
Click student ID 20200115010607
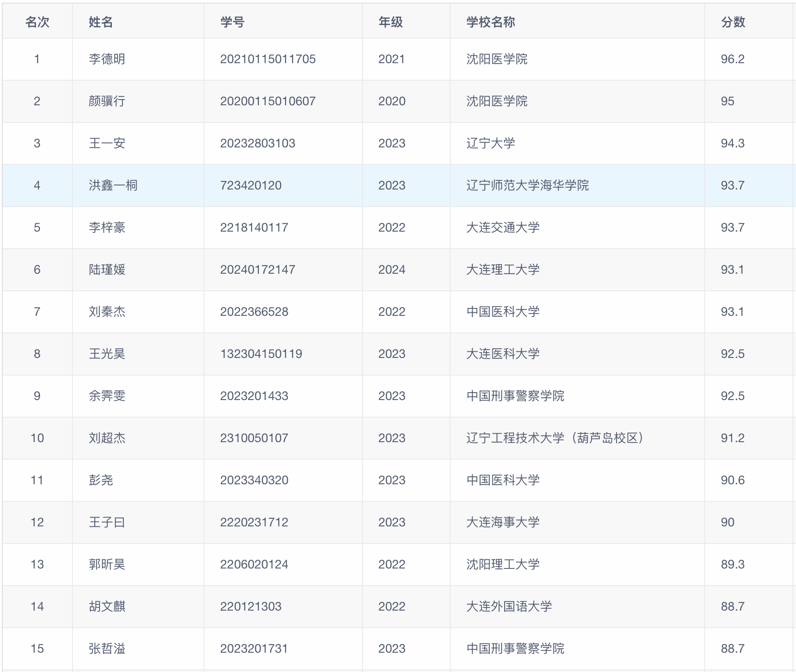click(268, 101)
